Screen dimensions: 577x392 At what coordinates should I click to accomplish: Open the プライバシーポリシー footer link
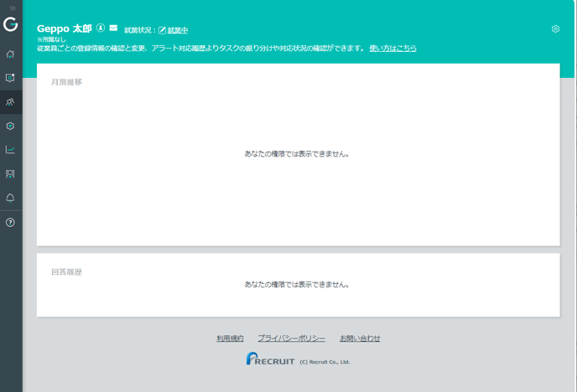pyautogui.click(x=292, y=338)
